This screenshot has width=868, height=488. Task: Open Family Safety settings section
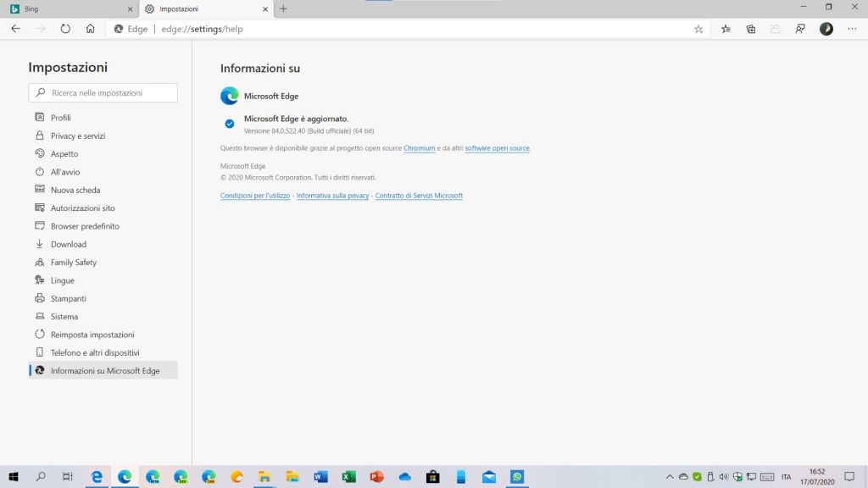pos(73,263)
